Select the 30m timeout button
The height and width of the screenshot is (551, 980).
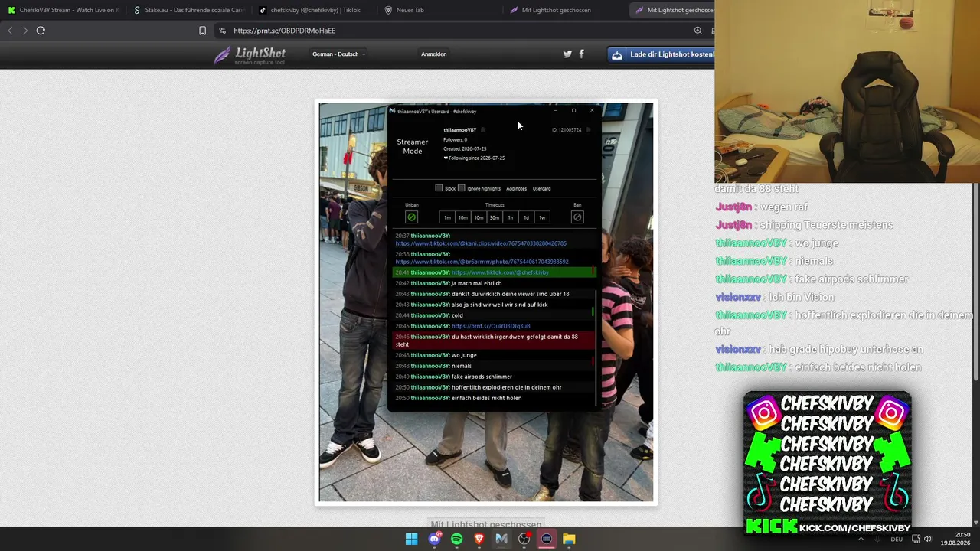tap(495, 217)
